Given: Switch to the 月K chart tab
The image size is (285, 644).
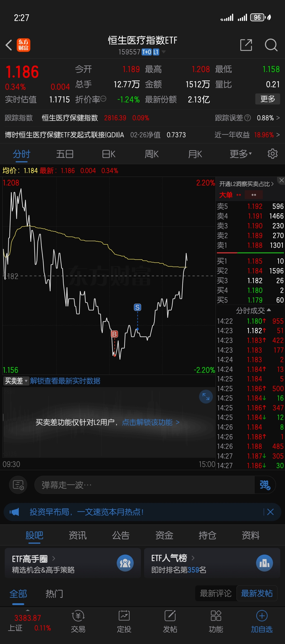Looking at the screenshot, I should point(195,154).
